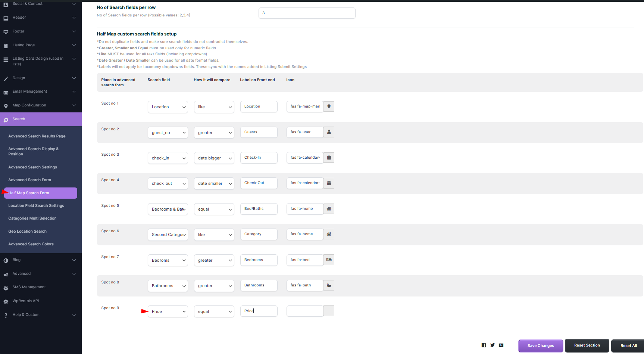Click the bath icon in Bathrooms row

tap(329, 285)
